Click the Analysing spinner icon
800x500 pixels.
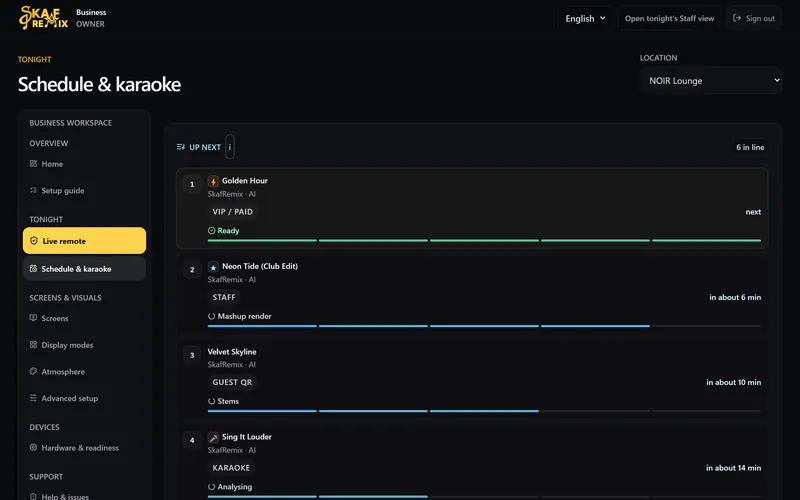pos(211,487)
